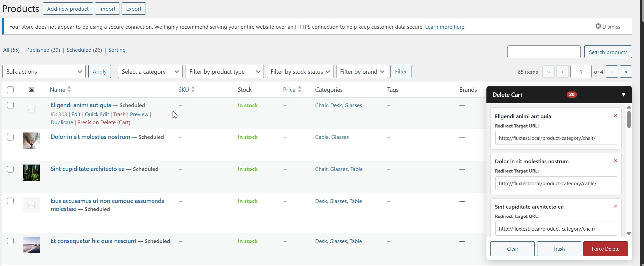Screen dimensions: 644x266
Task: Open the Filter by brand dropdown
Action: pyautogui.click(x=362, y=71)
